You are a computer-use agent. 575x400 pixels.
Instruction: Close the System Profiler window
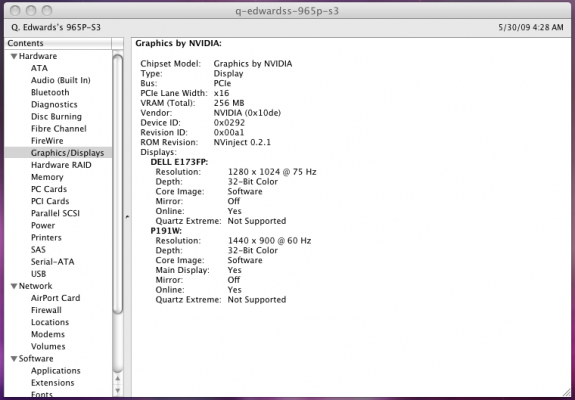(15, 11)
